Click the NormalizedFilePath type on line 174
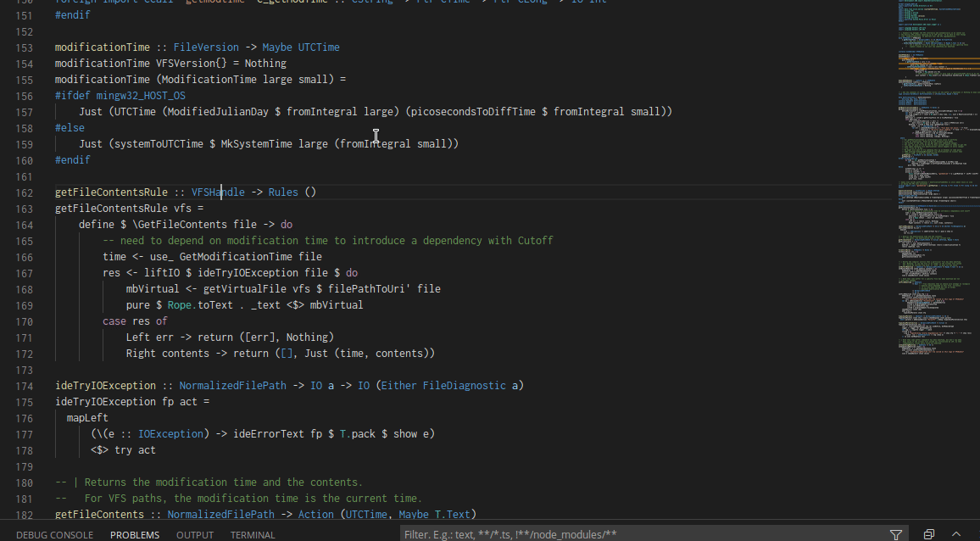 232,386
